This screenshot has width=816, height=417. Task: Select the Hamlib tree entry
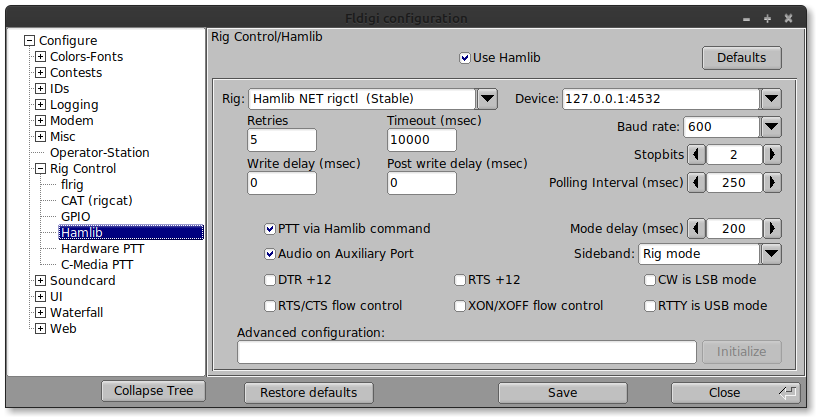131,233
